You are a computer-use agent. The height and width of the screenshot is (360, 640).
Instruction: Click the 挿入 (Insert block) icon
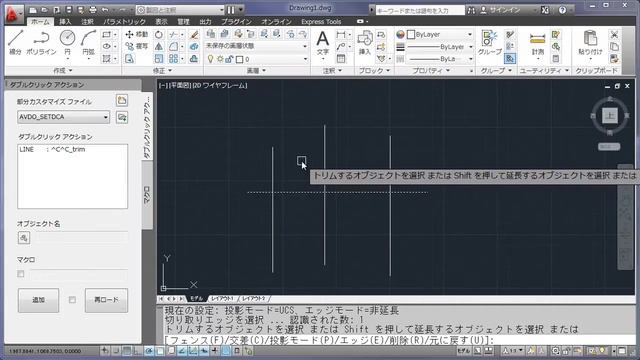coord(364,43)
